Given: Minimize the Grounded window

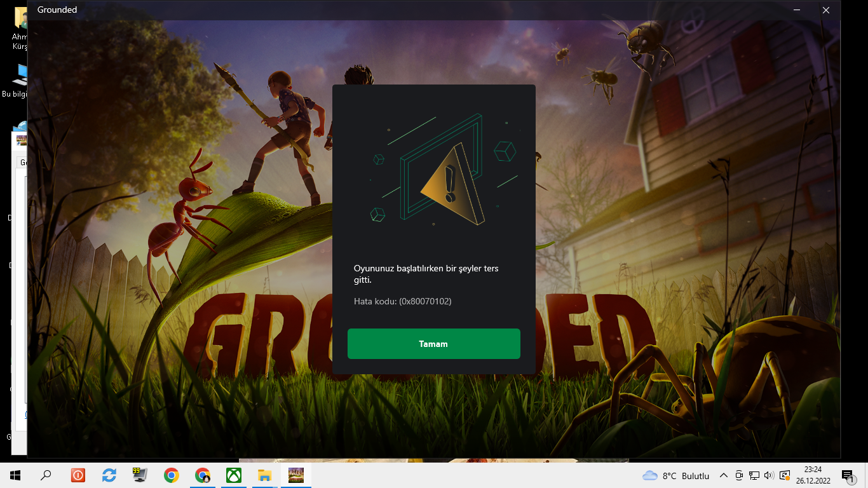Looking at the screenshot, I should [797, 10].
